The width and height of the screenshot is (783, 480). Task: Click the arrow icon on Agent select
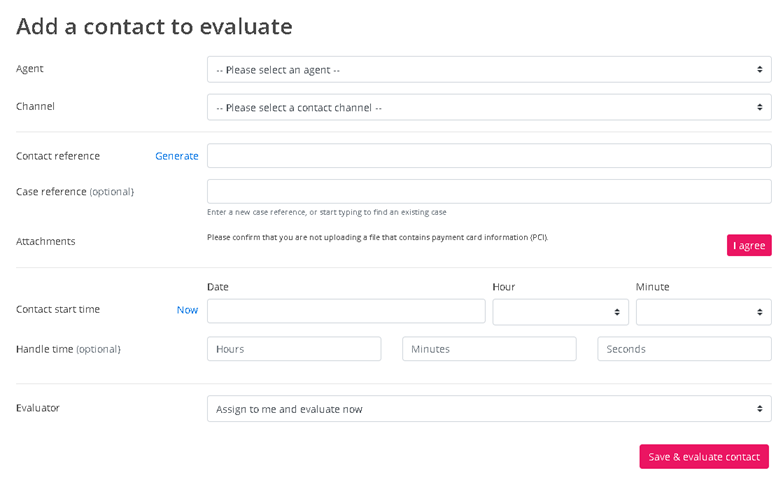tap(760, 70)
